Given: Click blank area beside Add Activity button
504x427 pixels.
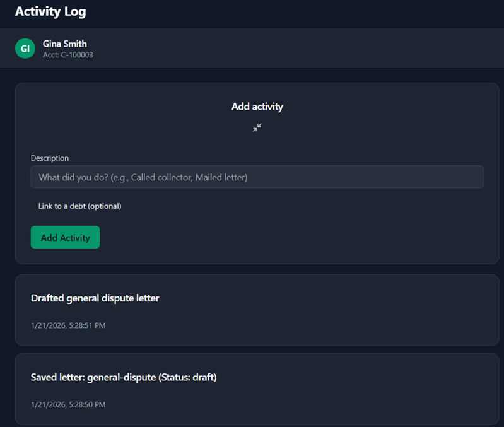Looking at the screenshot, I should click(284, 237).
